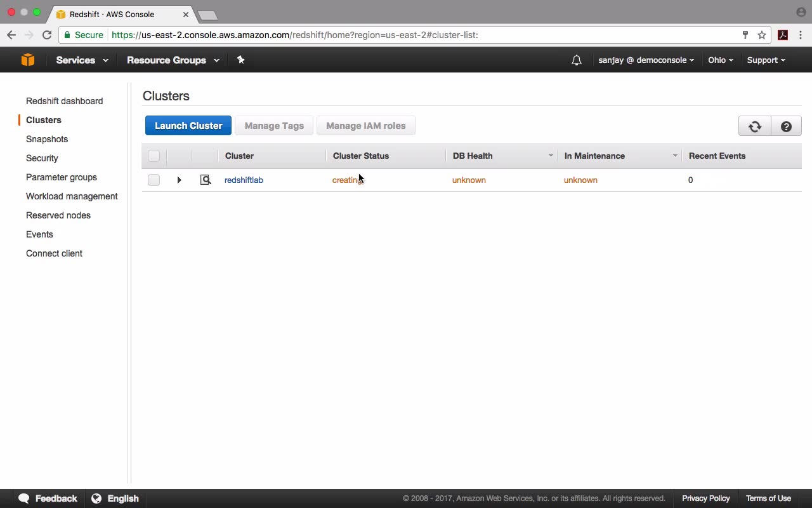
Task: Click the saved password key icon
Action: point(745,35)
